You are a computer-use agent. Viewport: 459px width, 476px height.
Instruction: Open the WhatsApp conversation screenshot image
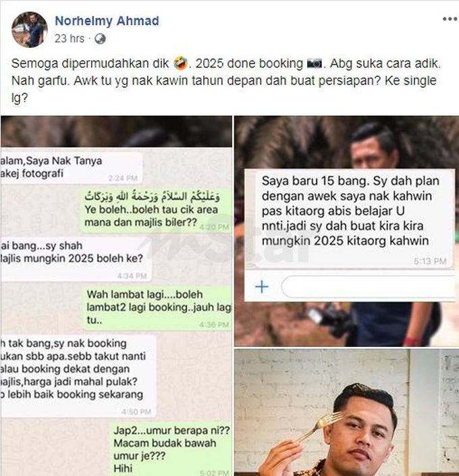(x=116, y=296)
